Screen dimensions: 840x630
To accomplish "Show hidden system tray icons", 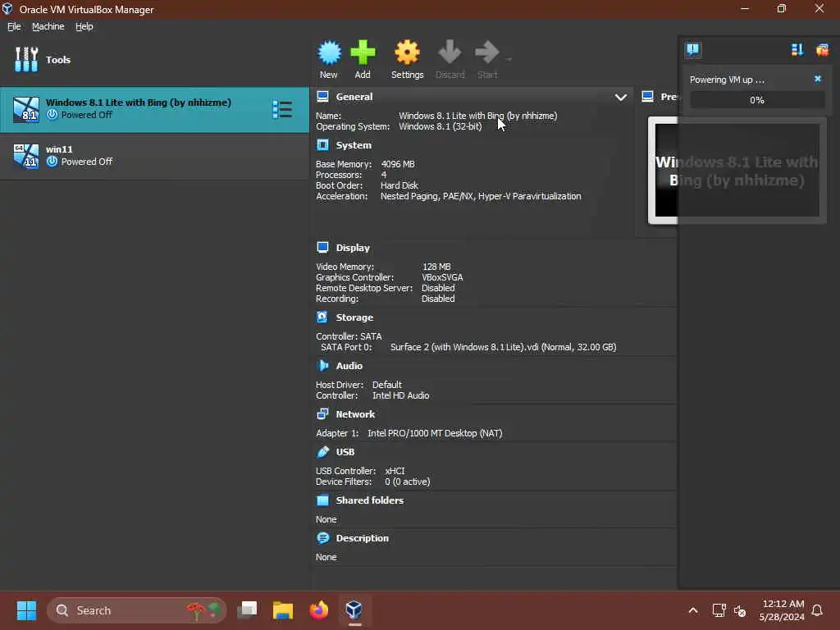I will point(692,610).
